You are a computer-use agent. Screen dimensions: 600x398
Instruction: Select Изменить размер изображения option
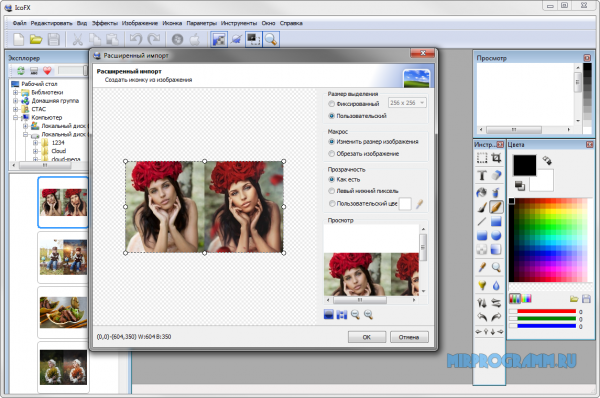coord(332,142)
